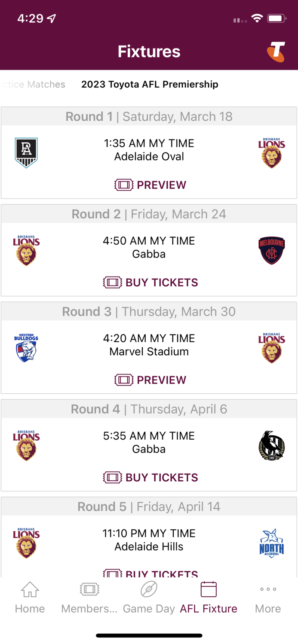
Task: Select the 2023 Toyota AFL Premiership tab
Action: coord(149,85)
